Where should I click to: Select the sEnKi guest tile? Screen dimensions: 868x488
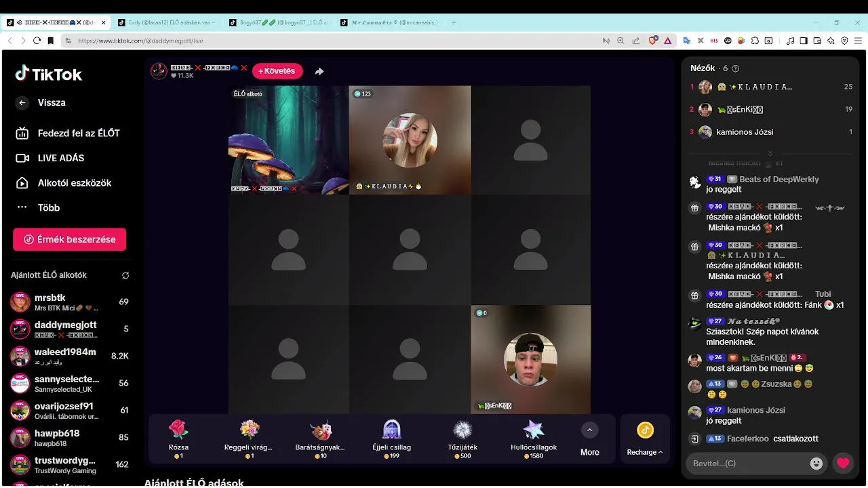point(531,359)
